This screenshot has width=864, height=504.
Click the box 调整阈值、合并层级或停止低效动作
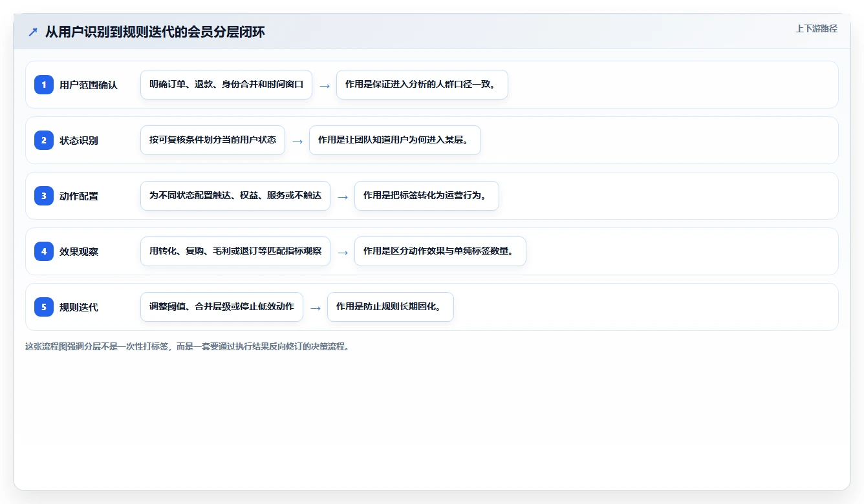(222, 307)
